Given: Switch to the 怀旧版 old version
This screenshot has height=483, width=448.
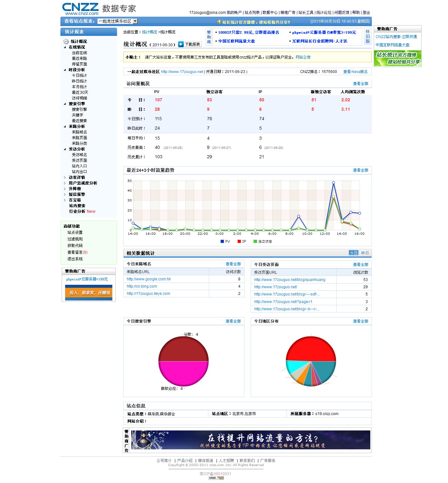Looking at the screenshot, I should pyautogui.click(x=368, y=37).
